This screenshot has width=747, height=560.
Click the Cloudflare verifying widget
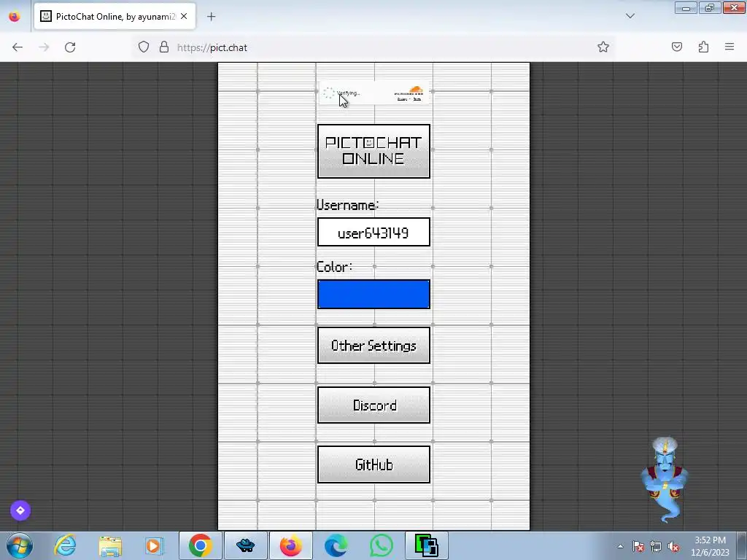373,93
